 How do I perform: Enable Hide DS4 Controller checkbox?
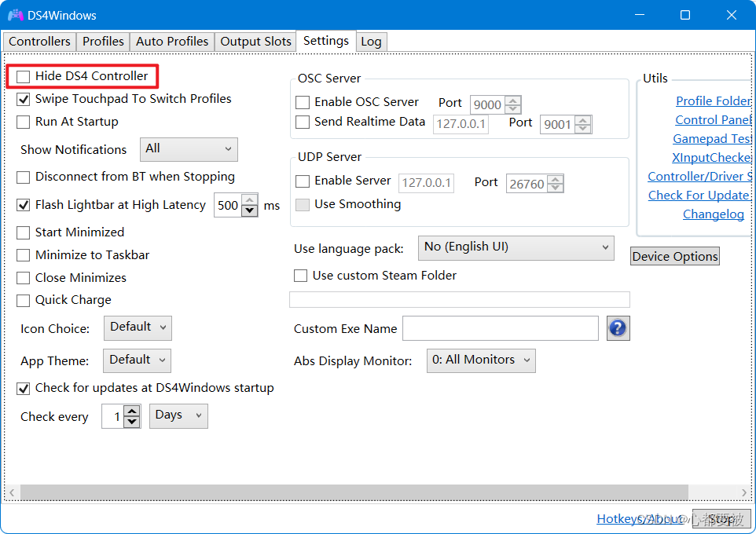pyautogui.click(x=23, y=77)
